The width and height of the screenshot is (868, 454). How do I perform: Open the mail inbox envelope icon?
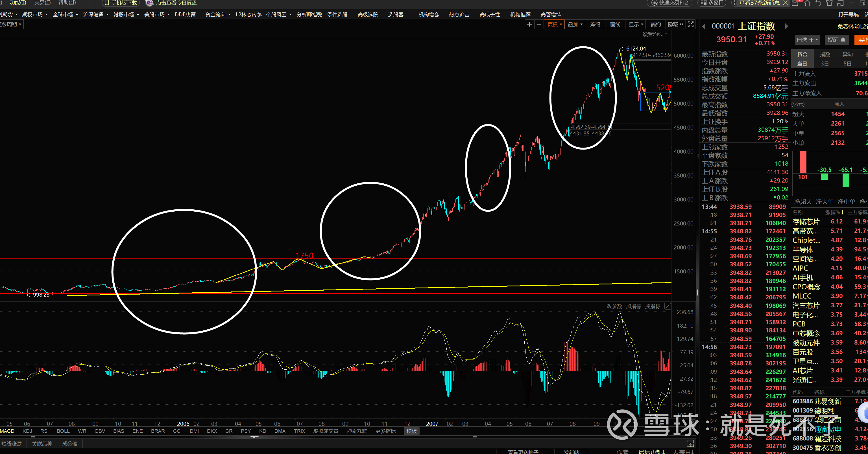795,3
